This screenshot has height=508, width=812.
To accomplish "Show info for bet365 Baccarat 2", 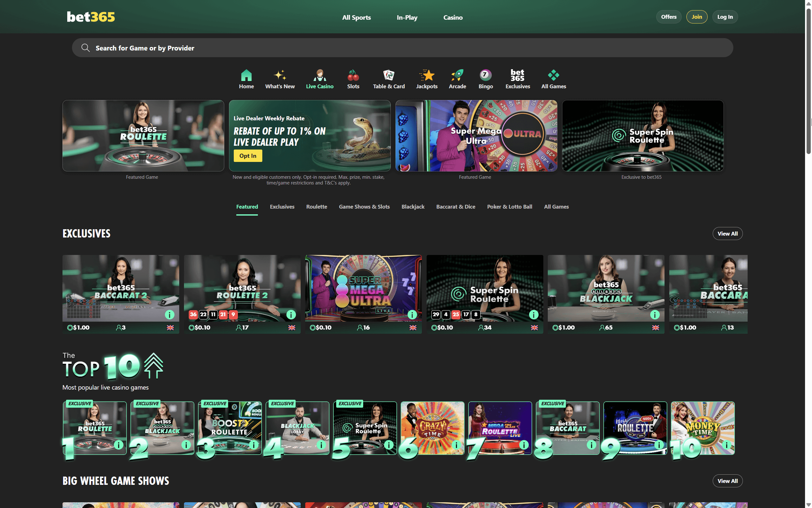I will 169,314.
